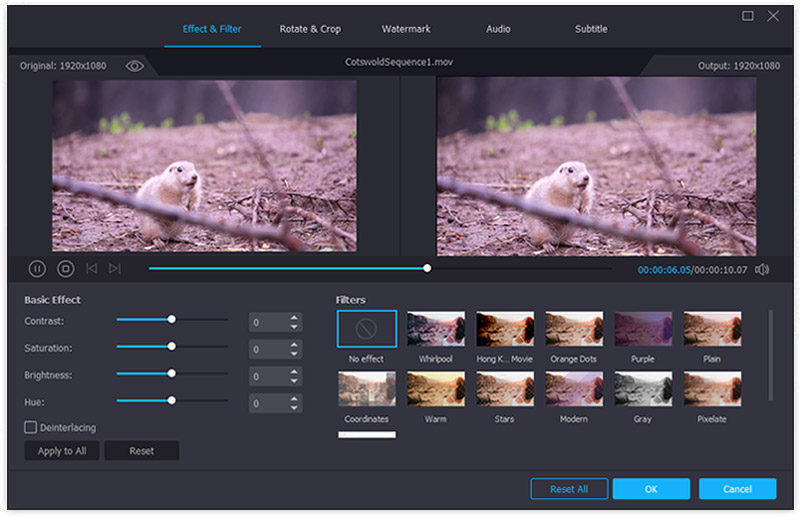Apply the Whirlpool filter
800x516 pixels.
435,329
